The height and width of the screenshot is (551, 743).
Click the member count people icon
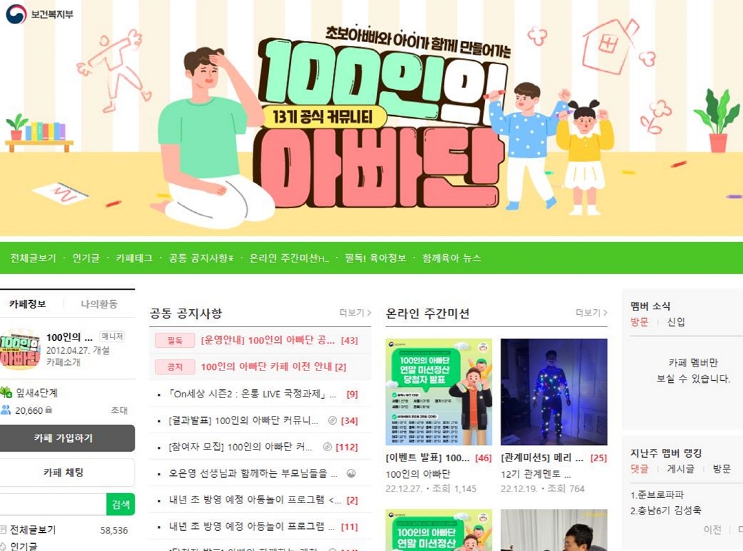[x=6, y=410]
